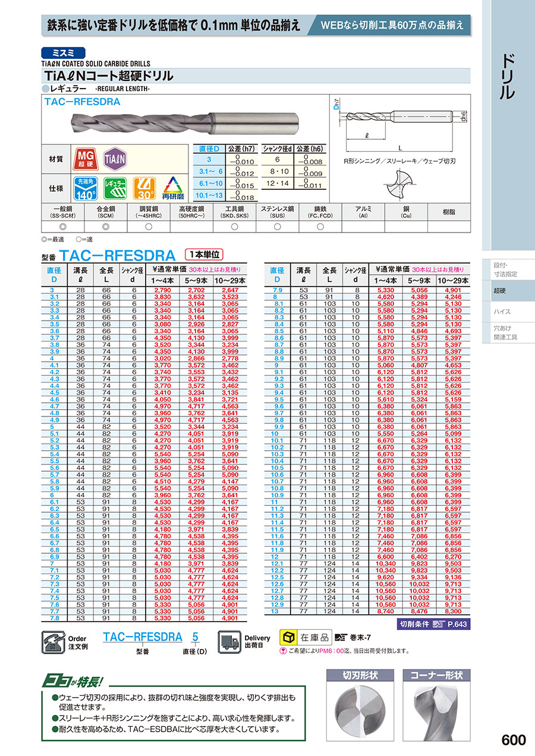Select the ステンレス鋼 (SUS) suitability circle

tap(278, 227)
